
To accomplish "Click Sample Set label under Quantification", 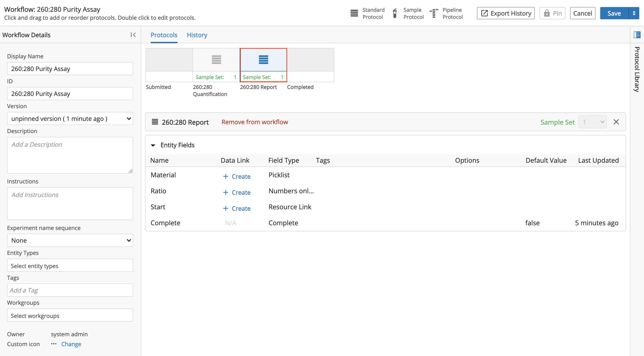I will click(210, 77).
